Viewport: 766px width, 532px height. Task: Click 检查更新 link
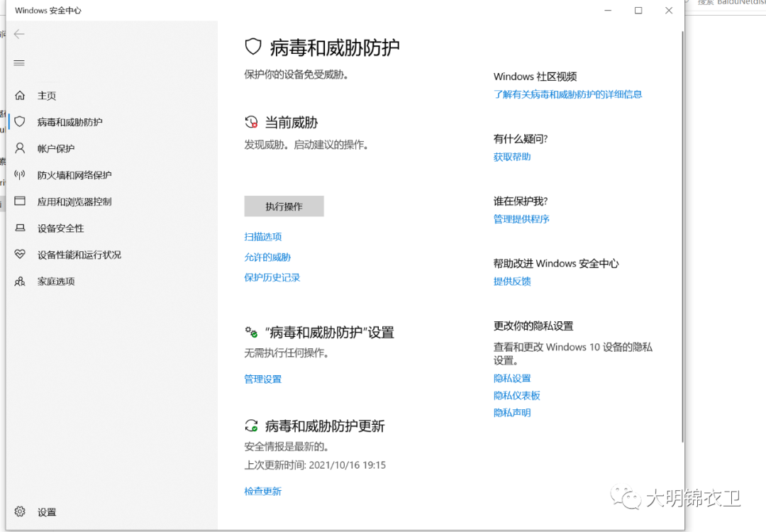pos(263,491)
